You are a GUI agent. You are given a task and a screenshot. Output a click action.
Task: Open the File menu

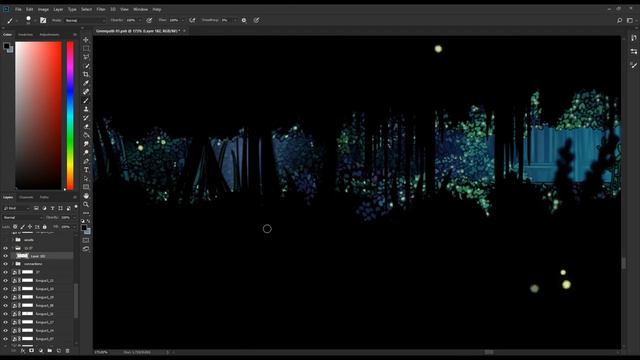pos(18,9)
